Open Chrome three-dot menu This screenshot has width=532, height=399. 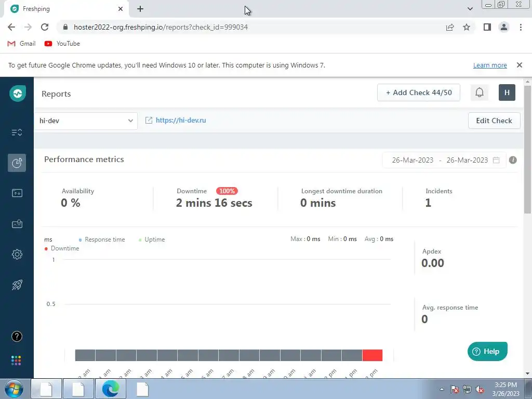(521, 27)
